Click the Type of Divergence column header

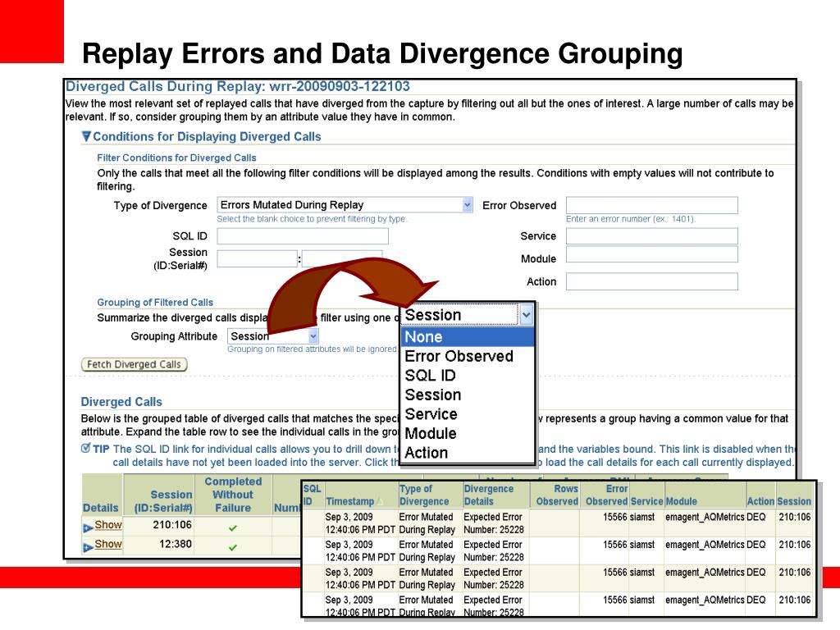pyautogui.click(x=424, y=495)
